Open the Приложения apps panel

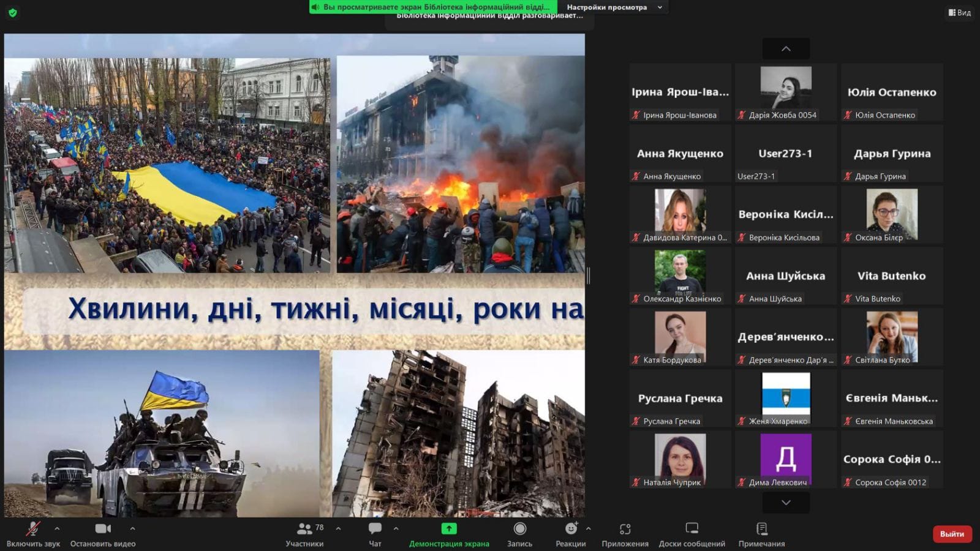pos(625,533)
